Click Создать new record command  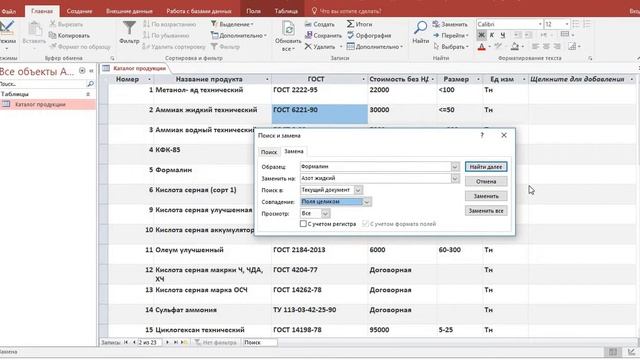320,24
